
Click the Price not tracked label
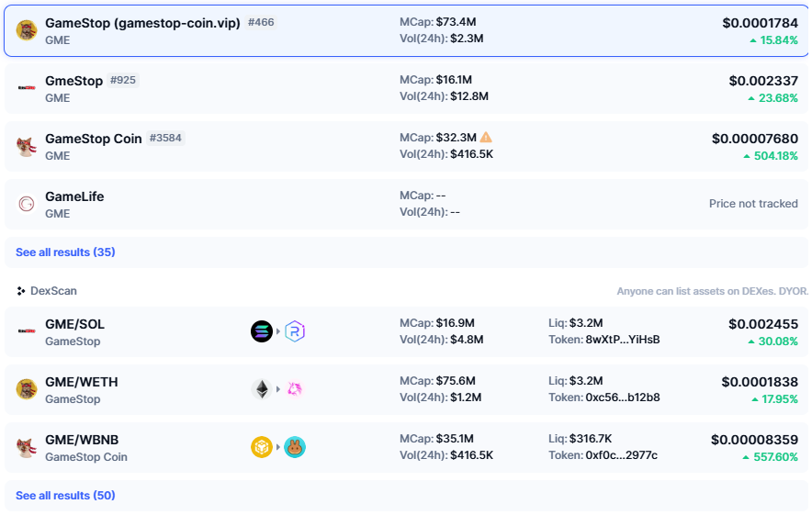[753, 204]
